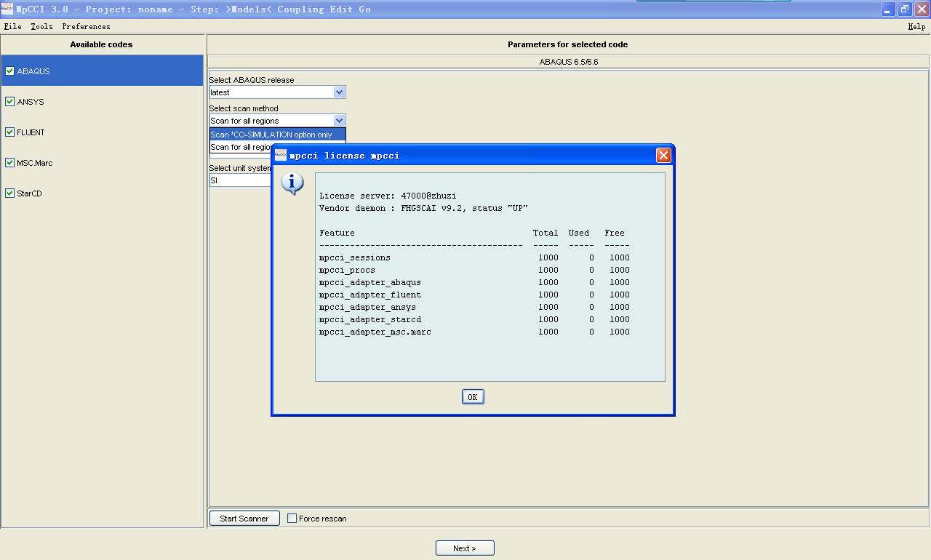Uncheck the ANSYS code checkbox
The image size is (931, 560).
coord(9,102)
